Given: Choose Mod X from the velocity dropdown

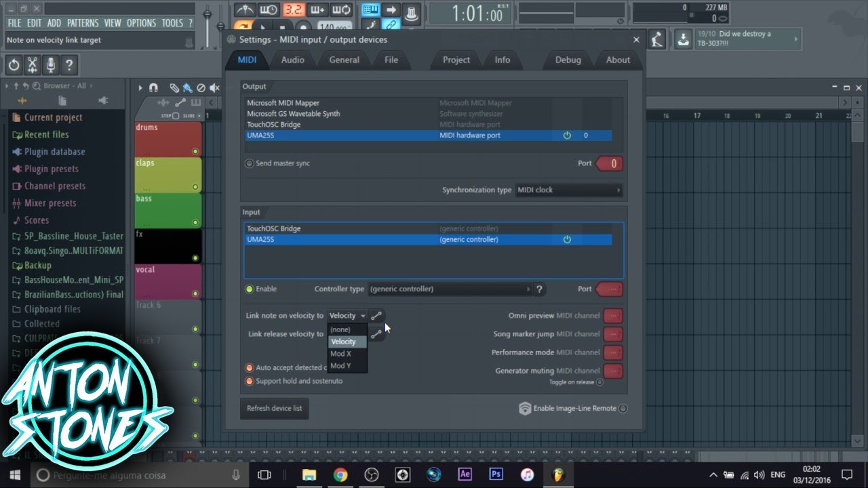Looking at the screenshot, I should [x=347, y=354].
